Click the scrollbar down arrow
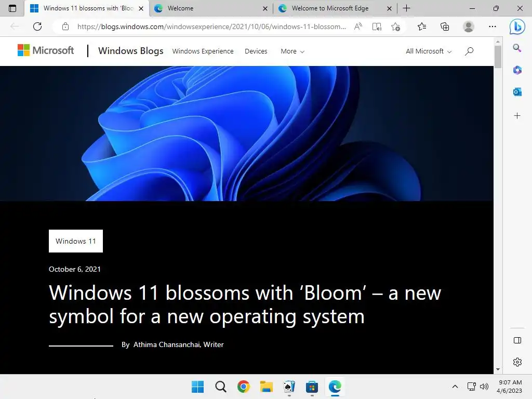Image resolution: width=532 pixels, height=399 pixels. click(498, 369)
